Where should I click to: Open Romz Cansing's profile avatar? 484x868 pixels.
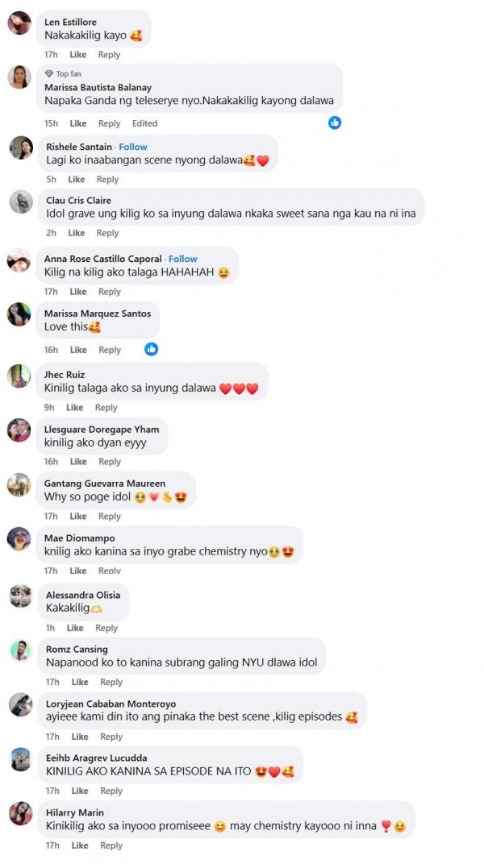point(21,650)
